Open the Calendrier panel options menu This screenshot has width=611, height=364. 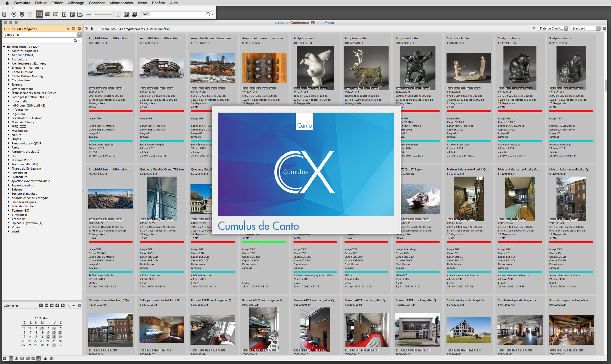coord(68,305)
